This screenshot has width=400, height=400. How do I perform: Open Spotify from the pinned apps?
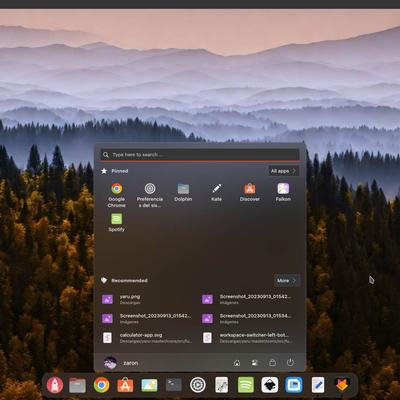(x=116, y=222)
